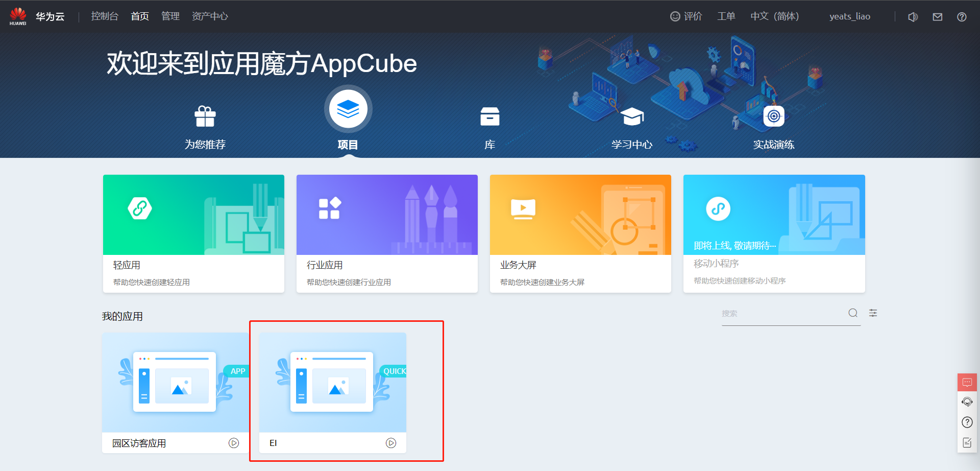Open the 实战演练 target tab
This screenshot has height=471, width=980.
click(774, 128)
